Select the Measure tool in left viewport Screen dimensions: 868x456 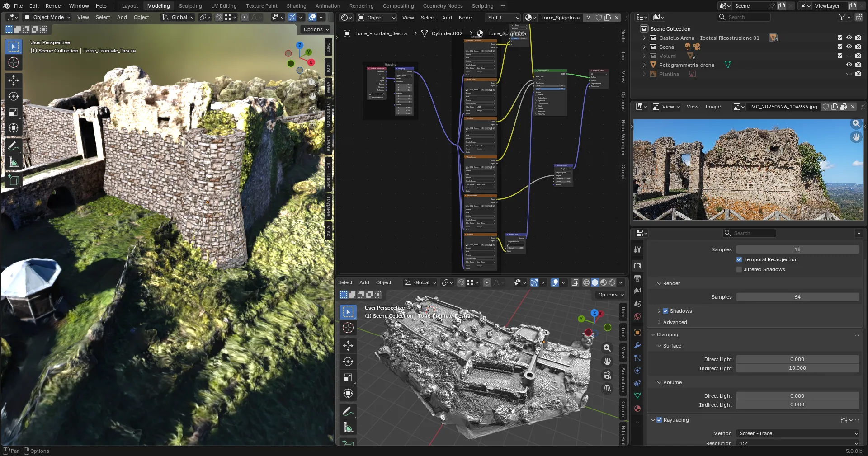point(14,162)
